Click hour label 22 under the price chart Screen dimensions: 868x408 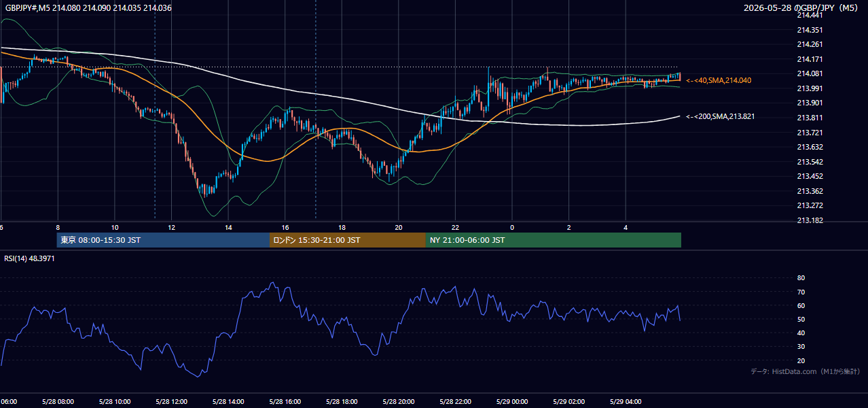pyautogui.click(x=455, y=227)
